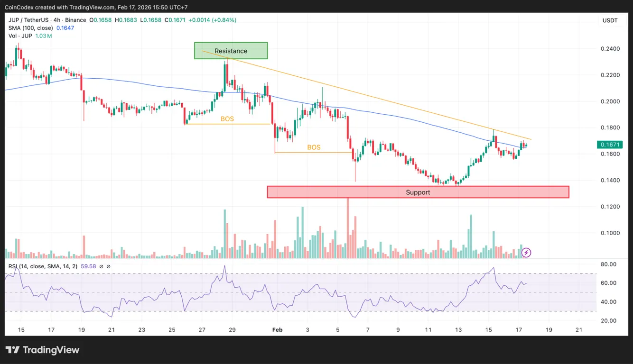Click the 0.2200 price axis label

(x=610, y=75)
